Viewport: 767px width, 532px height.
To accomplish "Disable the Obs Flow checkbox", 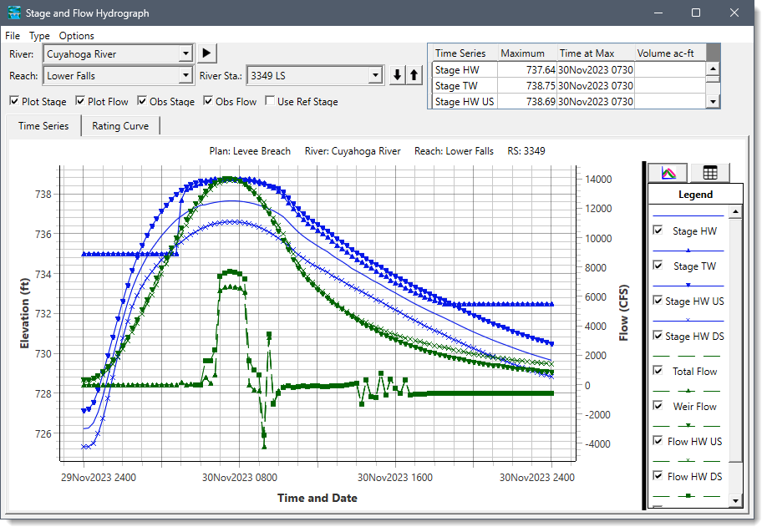I will [208, 101].
